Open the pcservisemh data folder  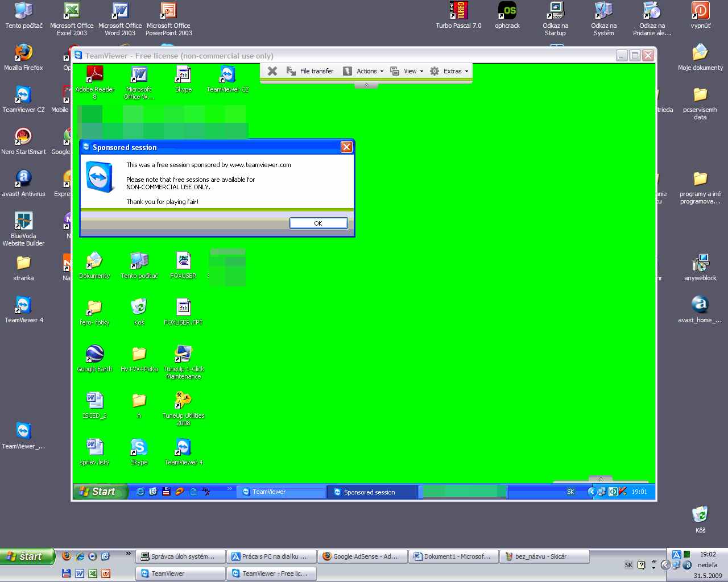pos(701,103)
